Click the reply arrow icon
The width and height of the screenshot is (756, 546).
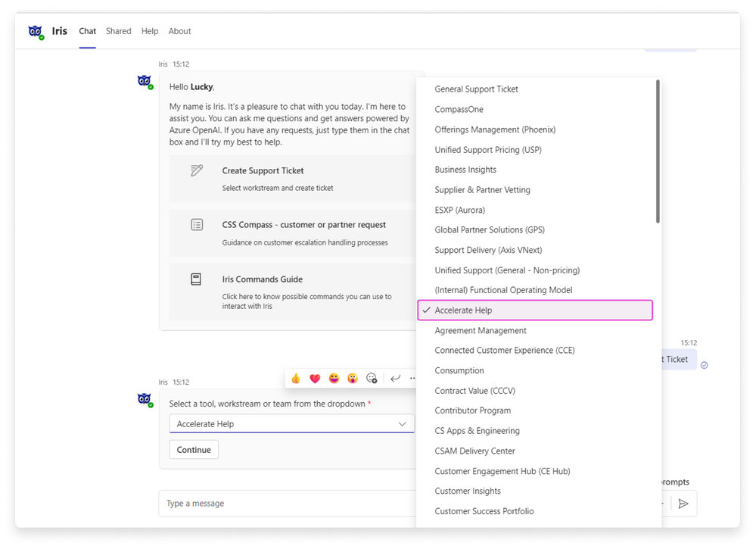[x=395, y=378]
